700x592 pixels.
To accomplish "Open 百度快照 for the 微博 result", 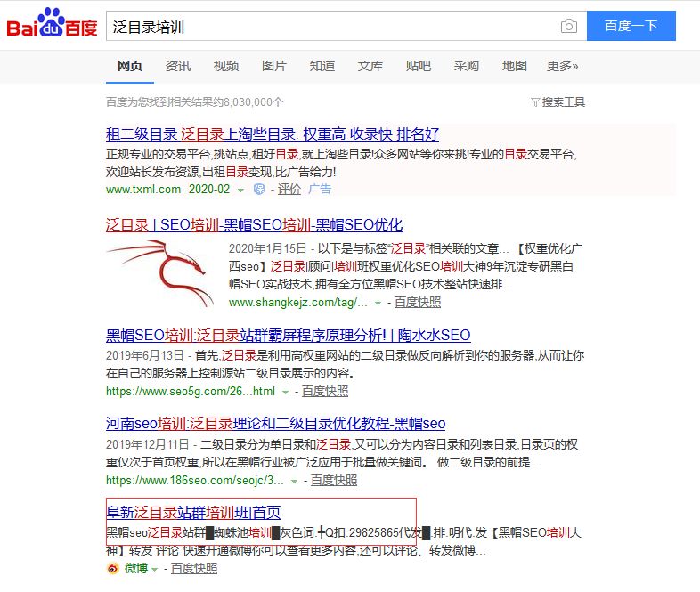I will point(194,568).
